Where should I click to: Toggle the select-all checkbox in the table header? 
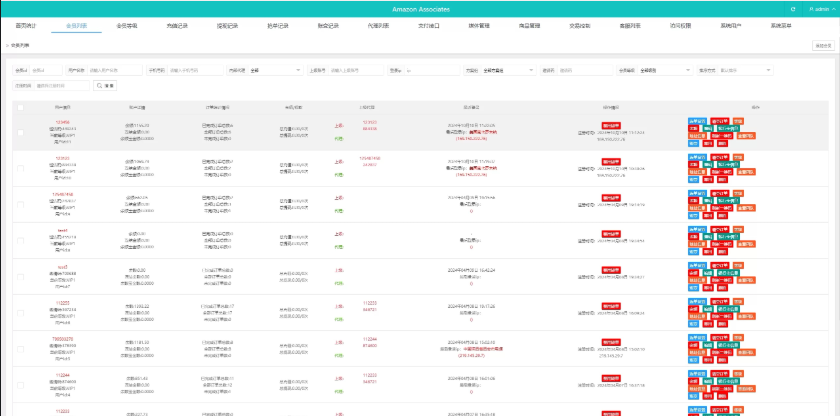tap(20, 108)
